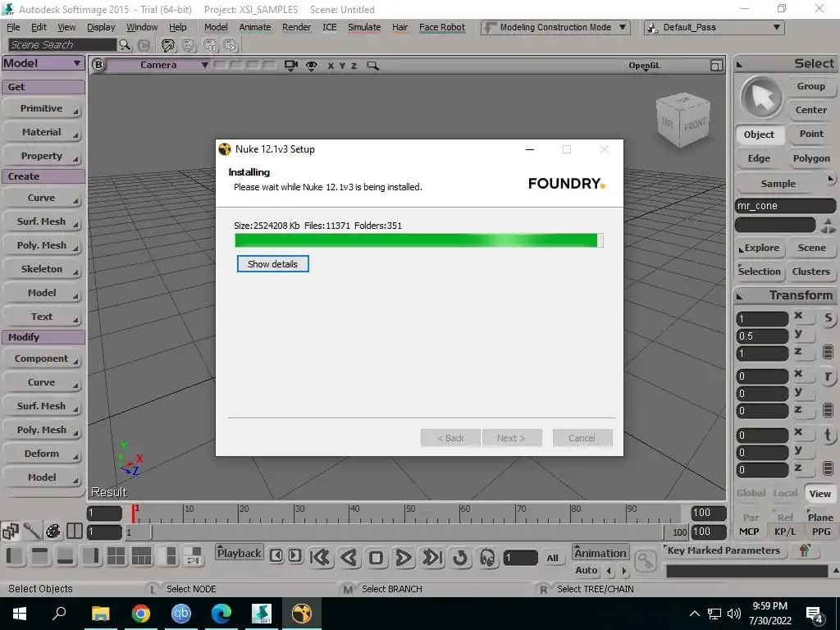Click the set keyframe key icon
Screen dimensions: 840x630
pos(646,561)
